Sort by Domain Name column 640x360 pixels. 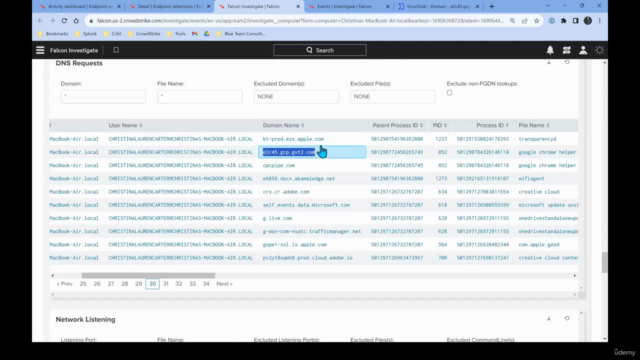283,125
